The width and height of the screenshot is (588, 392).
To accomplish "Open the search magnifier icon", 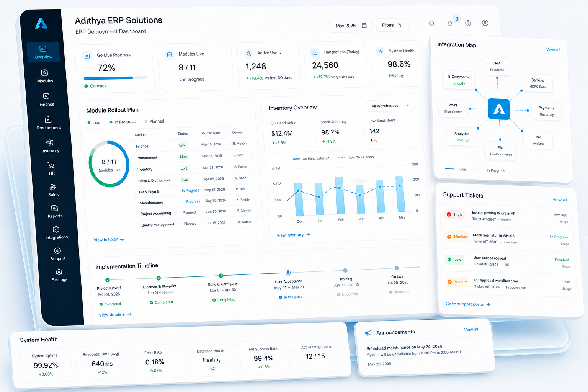I will (x=432, y=24).
